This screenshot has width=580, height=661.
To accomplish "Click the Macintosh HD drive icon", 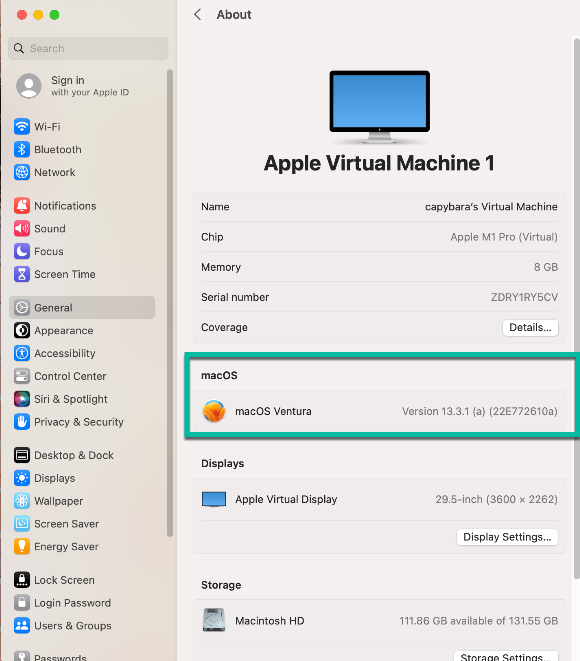I will [214, 620].
